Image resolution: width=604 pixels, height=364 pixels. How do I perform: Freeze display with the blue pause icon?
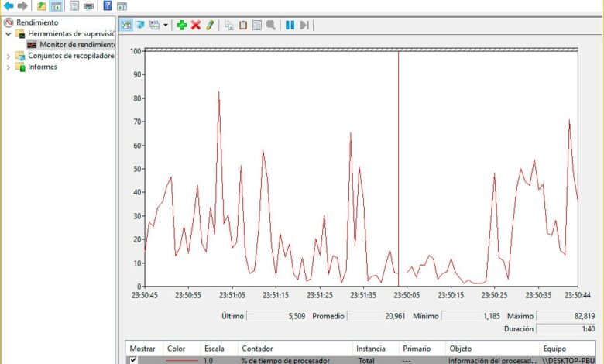click(x=290, y=25)
